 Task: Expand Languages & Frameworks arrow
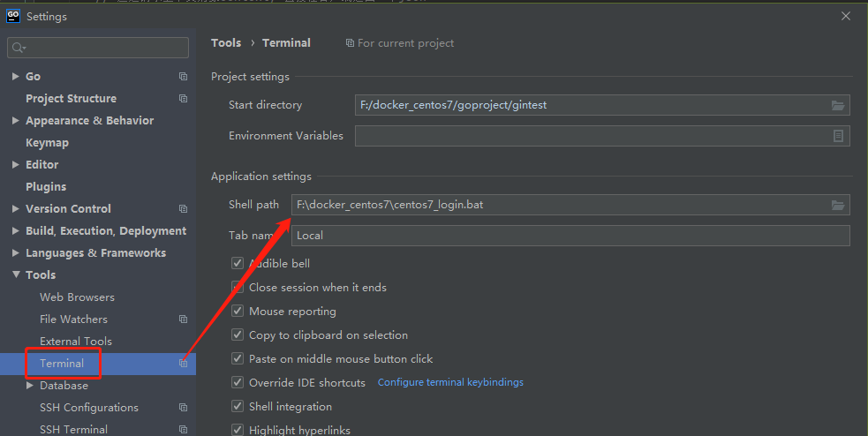point(16,252)
